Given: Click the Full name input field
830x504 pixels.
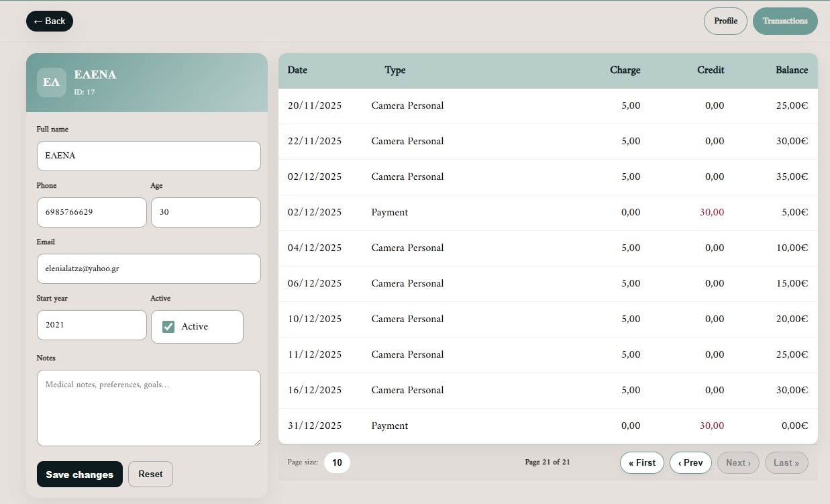Looking at the screenshot, I should point(148,156).
